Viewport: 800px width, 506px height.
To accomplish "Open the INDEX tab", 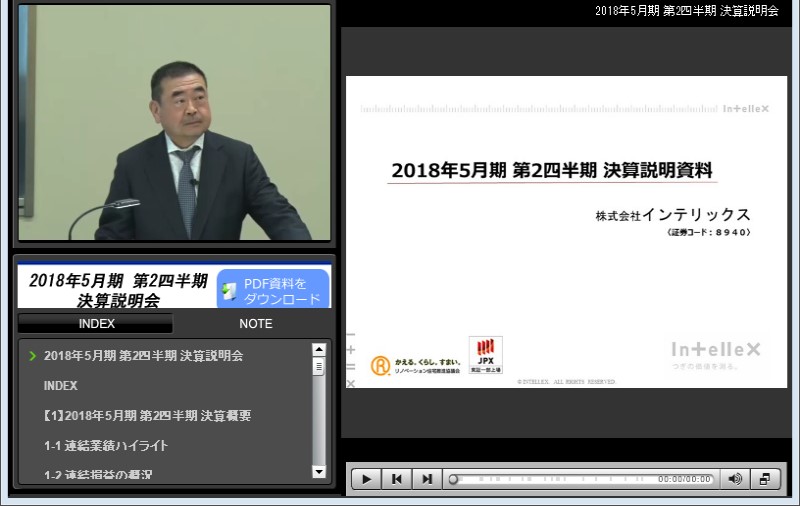I will (96, 324).
